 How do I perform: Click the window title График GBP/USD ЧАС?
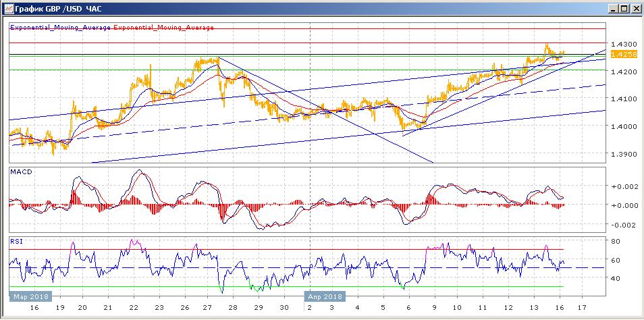(x=58, y=8)
